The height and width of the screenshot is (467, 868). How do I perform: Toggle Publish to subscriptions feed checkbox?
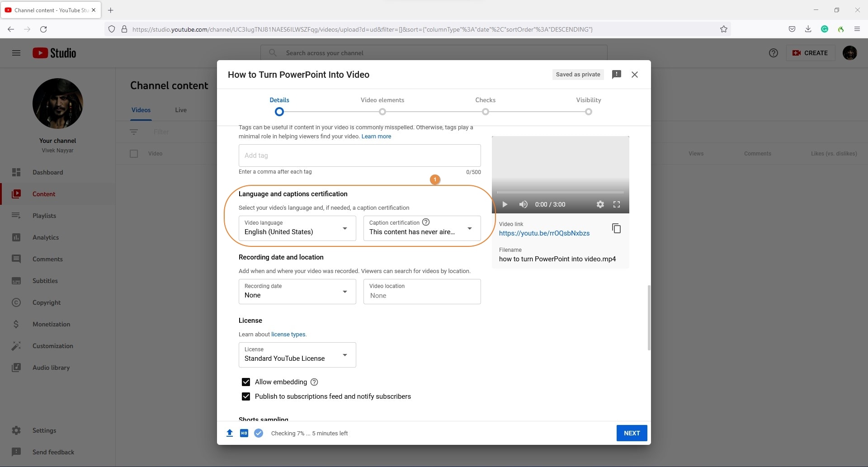246,396
